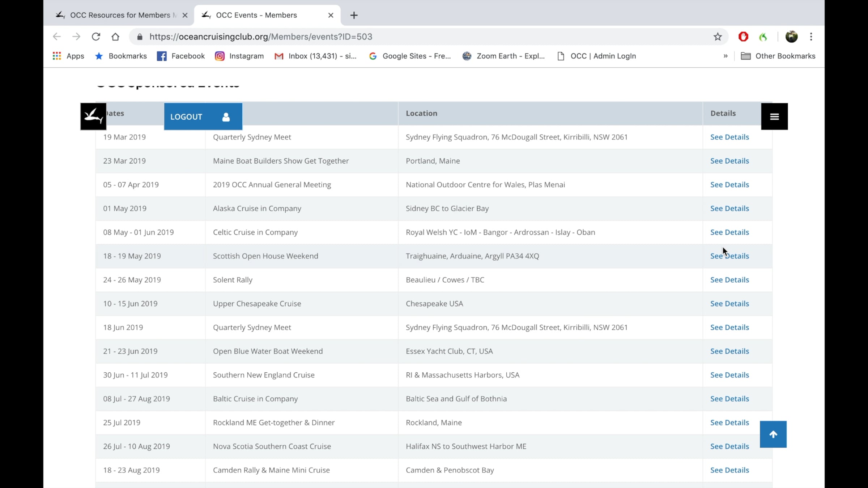
Task: Open the Apps launcher bookmark
Action: pos(68,56)
